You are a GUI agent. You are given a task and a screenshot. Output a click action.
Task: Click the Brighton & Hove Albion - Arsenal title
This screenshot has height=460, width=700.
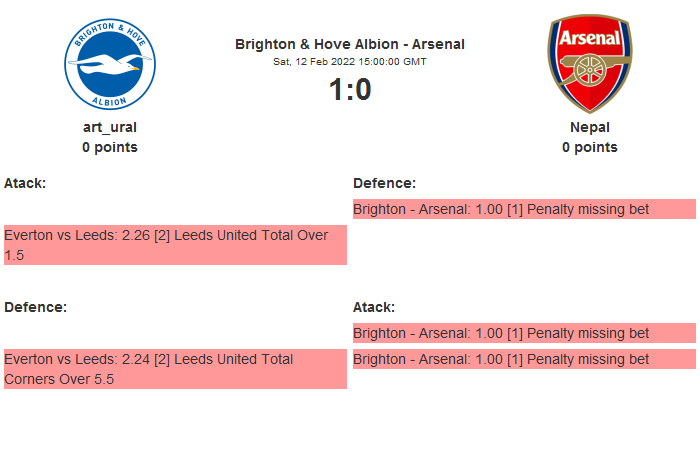pos(349,44)
